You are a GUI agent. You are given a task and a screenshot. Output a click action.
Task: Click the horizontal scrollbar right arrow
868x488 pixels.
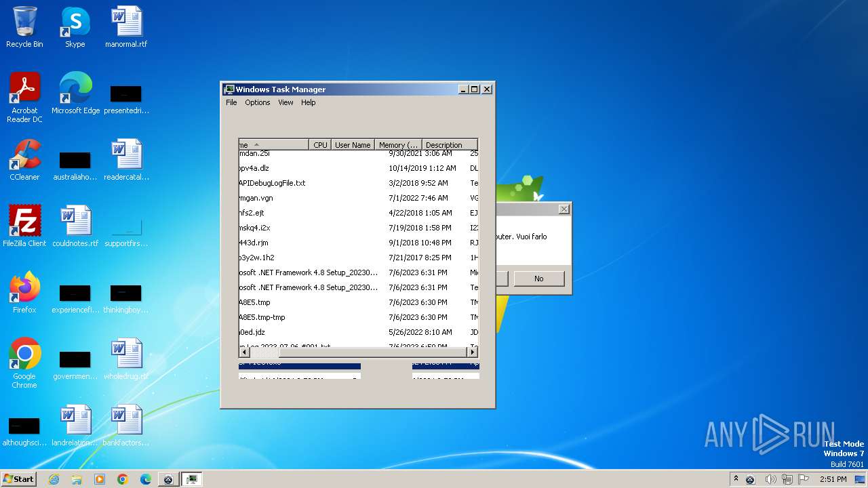(473, 352)
